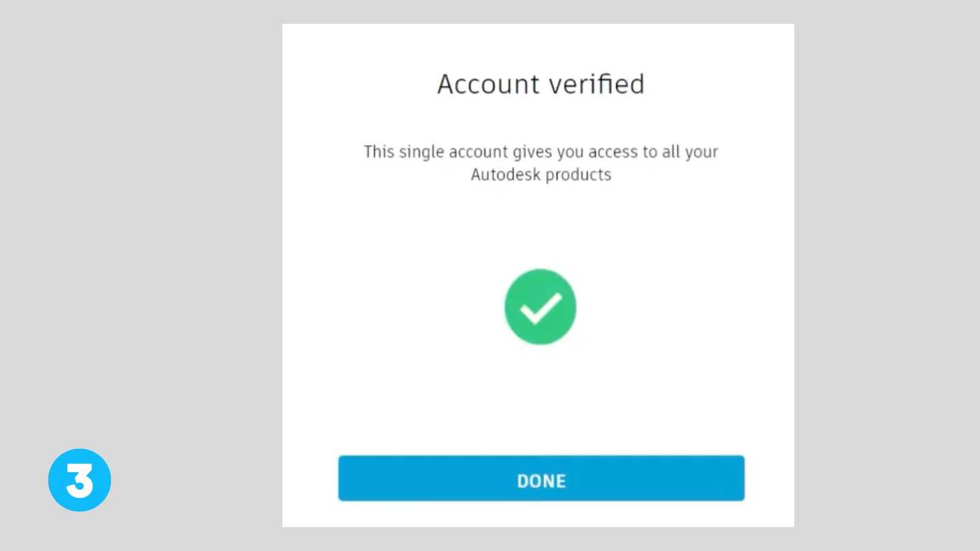Click empty white space below the checkmark
This screenshot has height=551, width=980.
pyautogui.click(x=540, y=398)
